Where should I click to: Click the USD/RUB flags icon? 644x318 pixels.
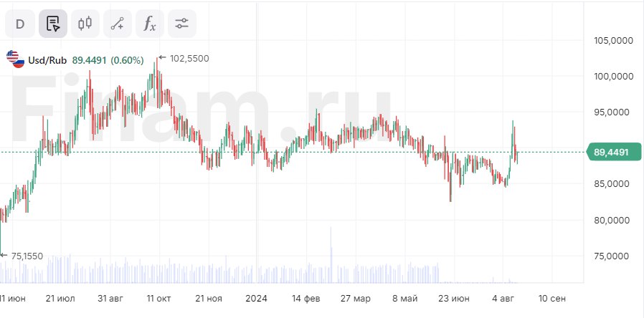tap(16, 60)
